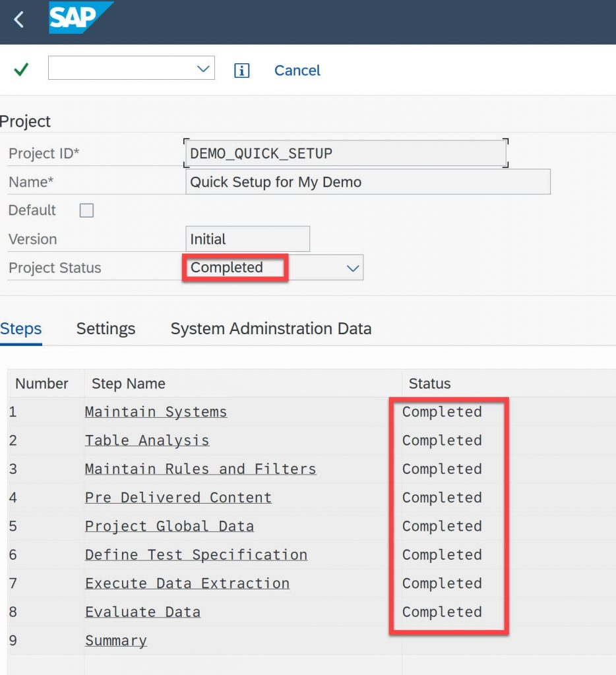Open the Define Test Specification link
Image resolution: width=616 pixels, height=675 pixels.
click(196, 555)
